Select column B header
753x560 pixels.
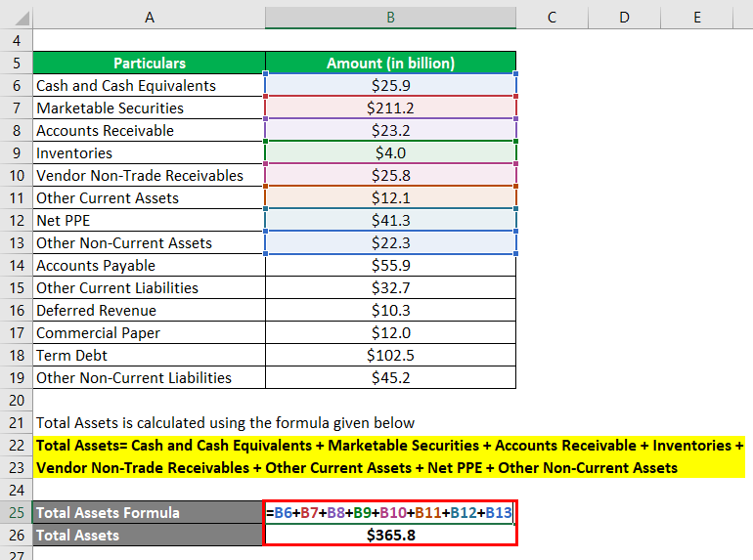390,18
